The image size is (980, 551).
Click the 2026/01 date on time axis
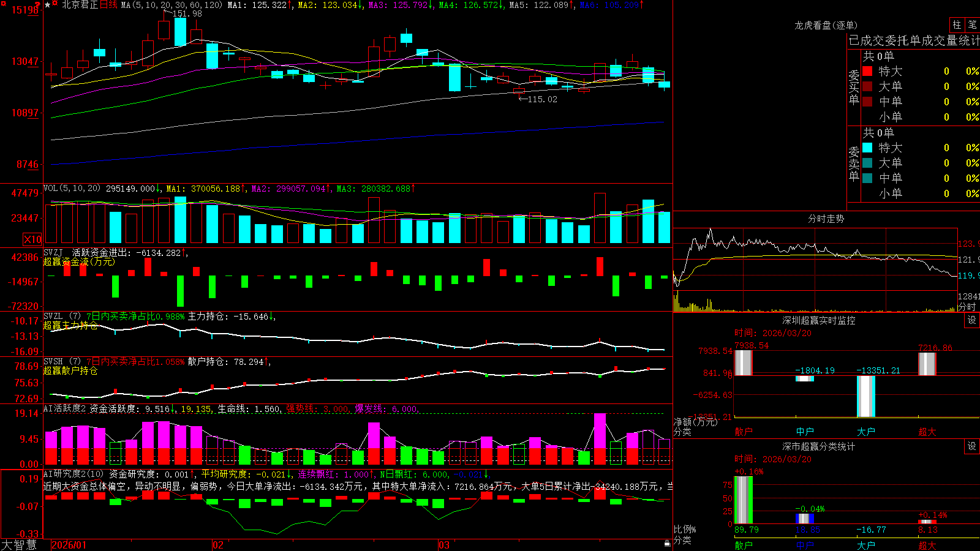69,545
